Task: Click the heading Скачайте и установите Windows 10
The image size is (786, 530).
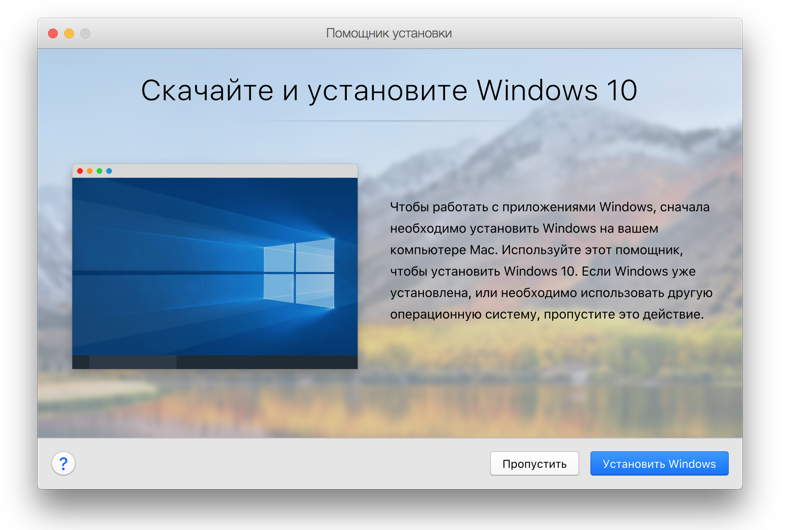Action: [389, 90]
